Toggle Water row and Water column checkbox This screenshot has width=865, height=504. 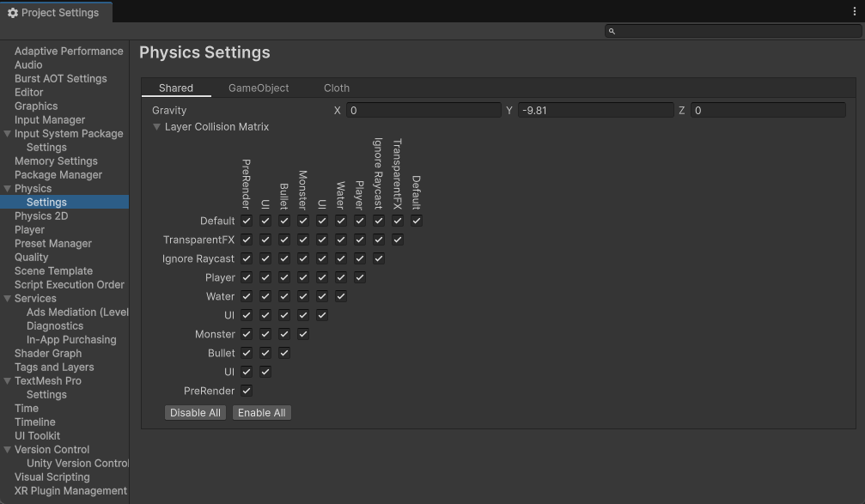click(341, 296)
